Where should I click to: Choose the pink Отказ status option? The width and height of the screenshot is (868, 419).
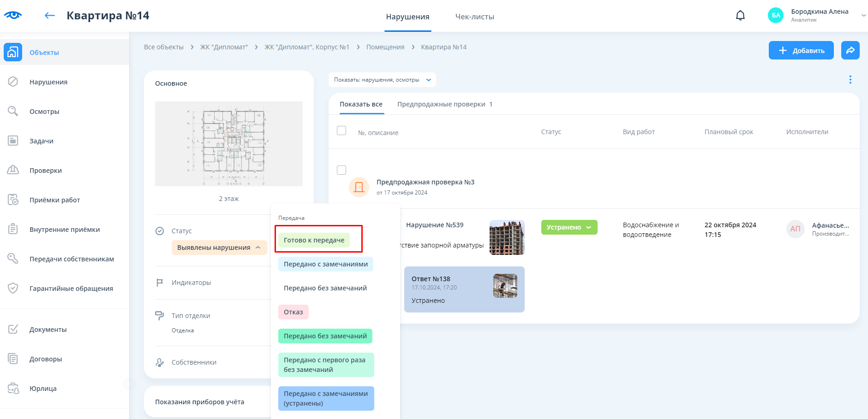pyautogui.click(x=293, y=312)
